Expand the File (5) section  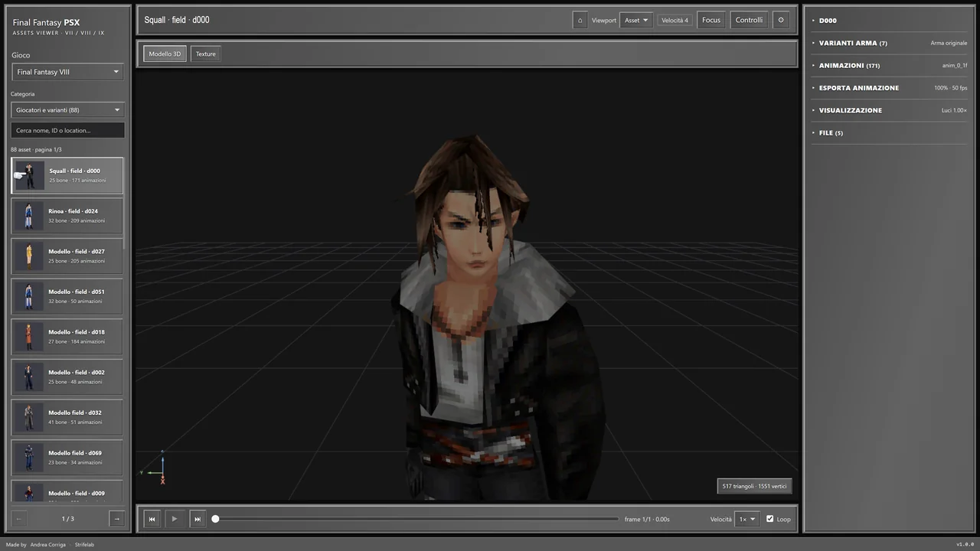tap(890, 133)
